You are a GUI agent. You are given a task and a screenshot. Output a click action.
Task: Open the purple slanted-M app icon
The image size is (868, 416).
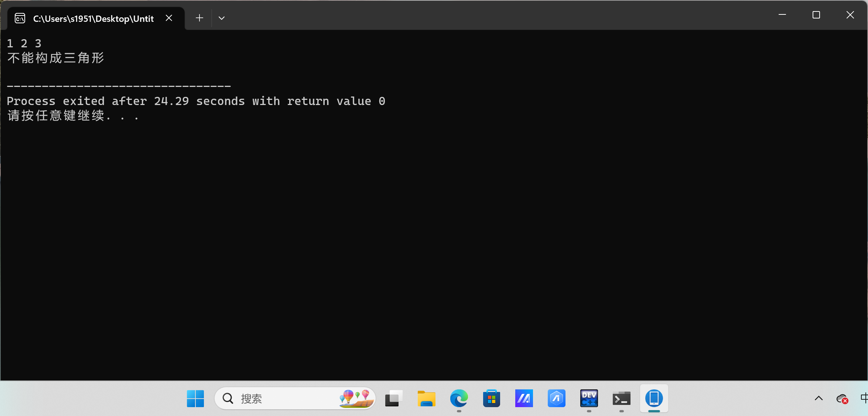click(x=524, y=398)
